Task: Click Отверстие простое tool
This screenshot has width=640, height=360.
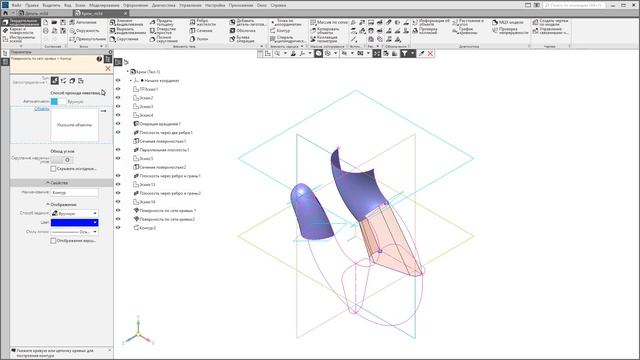Action: point(162,31)
